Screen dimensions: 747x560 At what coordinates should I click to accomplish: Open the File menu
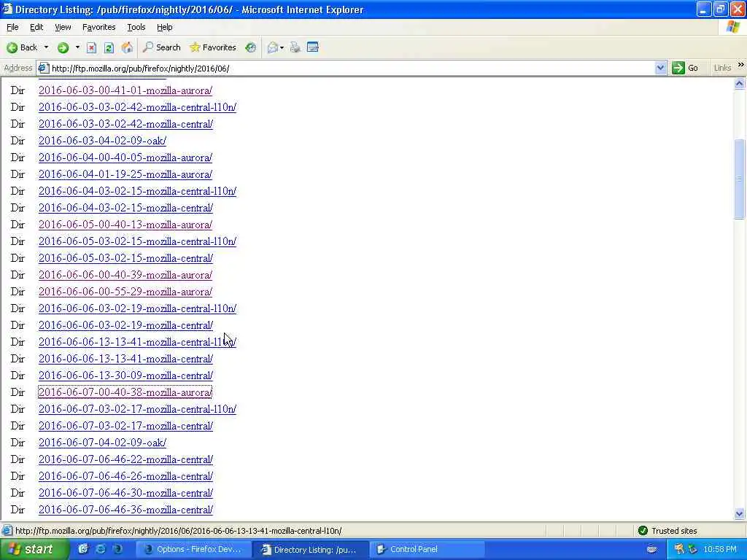12,27
